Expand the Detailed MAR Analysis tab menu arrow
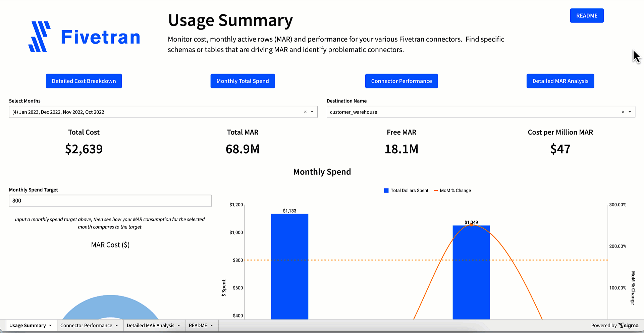The image size is (644, 333). 179,326
